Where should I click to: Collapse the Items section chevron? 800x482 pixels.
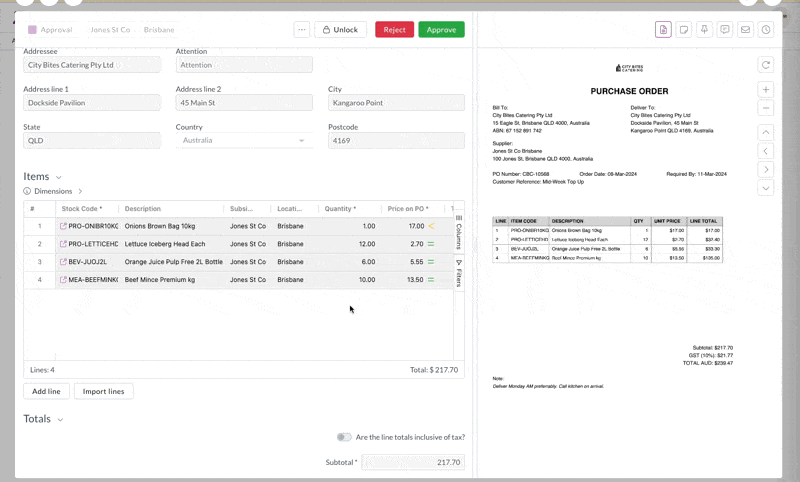coord(59,177)
